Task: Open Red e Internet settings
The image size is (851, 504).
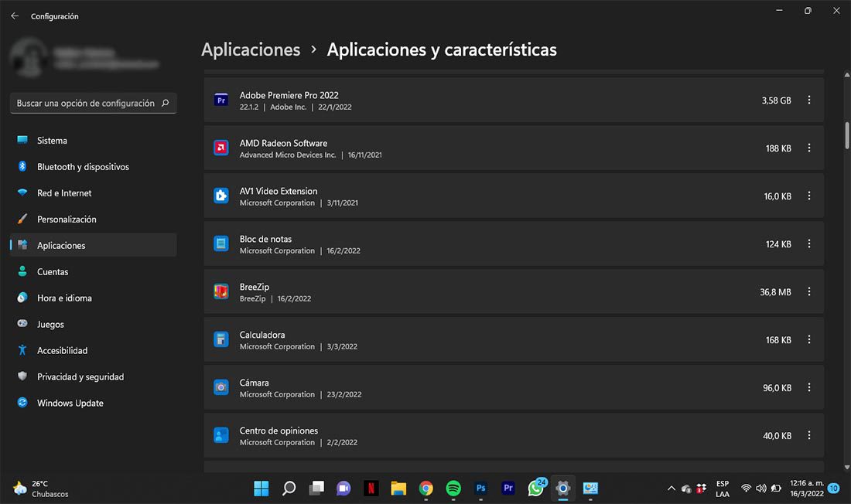Action: coord(94,193)
